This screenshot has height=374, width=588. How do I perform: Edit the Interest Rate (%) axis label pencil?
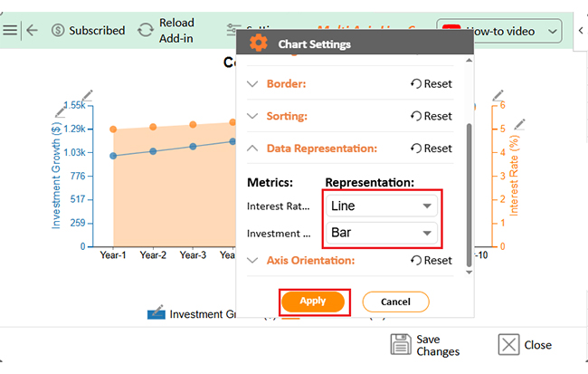[x=519, y=124]
